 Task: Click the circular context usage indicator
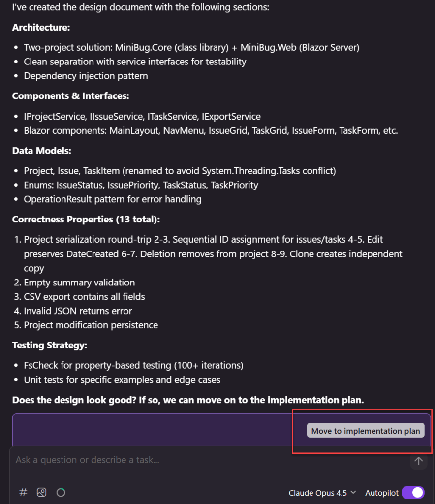click(61, 492)
